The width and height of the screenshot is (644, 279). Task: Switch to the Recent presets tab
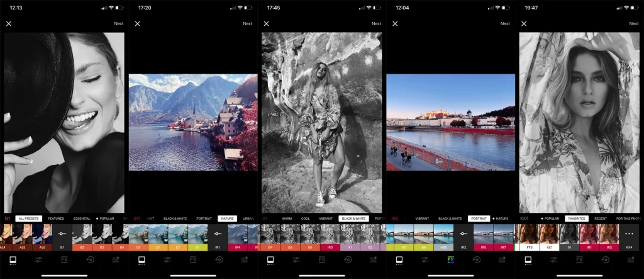[601, 219]
